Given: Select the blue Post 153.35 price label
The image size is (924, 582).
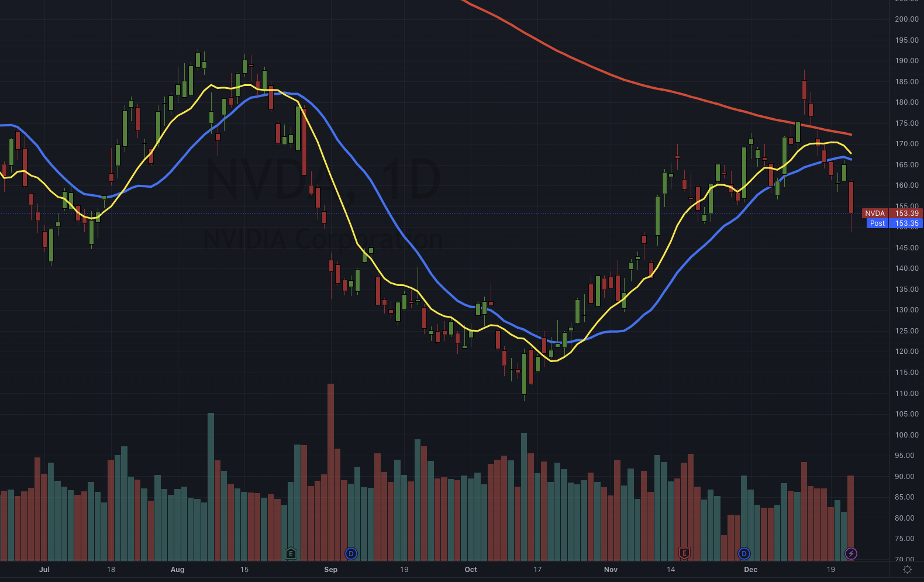Looking at the screenshot, I should coord(894,223).
